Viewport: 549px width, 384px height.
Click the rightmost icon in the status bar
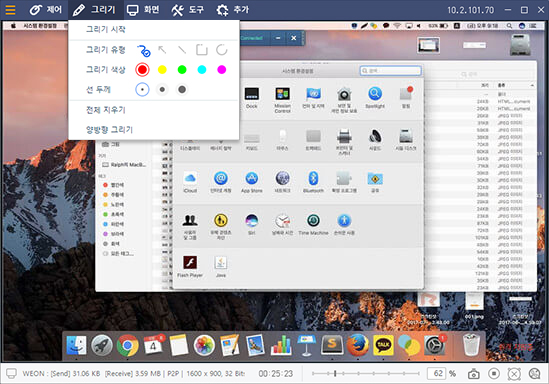click(535, 374)
